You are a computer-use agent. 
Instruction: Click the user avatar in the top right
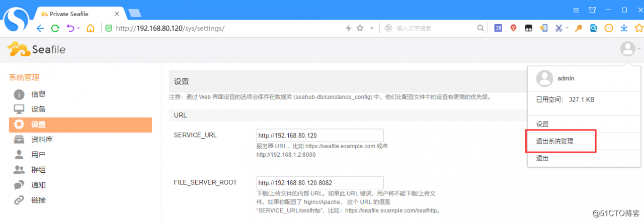[x=627, y=49]
